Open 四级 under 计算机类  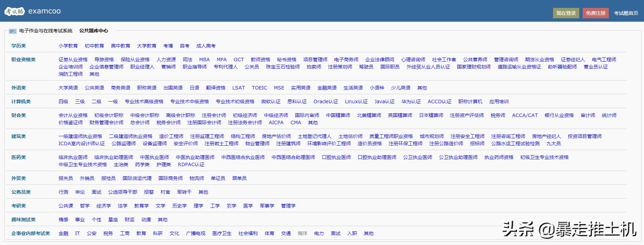point(63,102)
